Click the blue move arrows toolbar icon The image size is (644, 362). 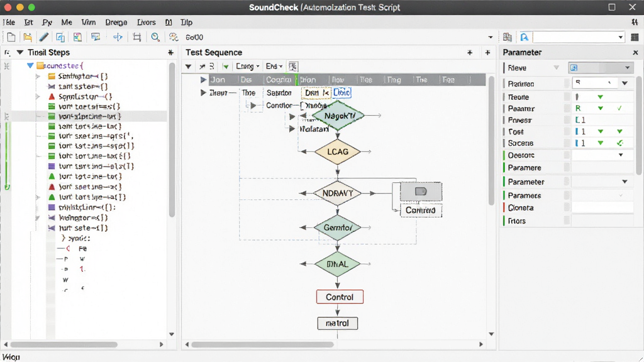click(118, 37)
